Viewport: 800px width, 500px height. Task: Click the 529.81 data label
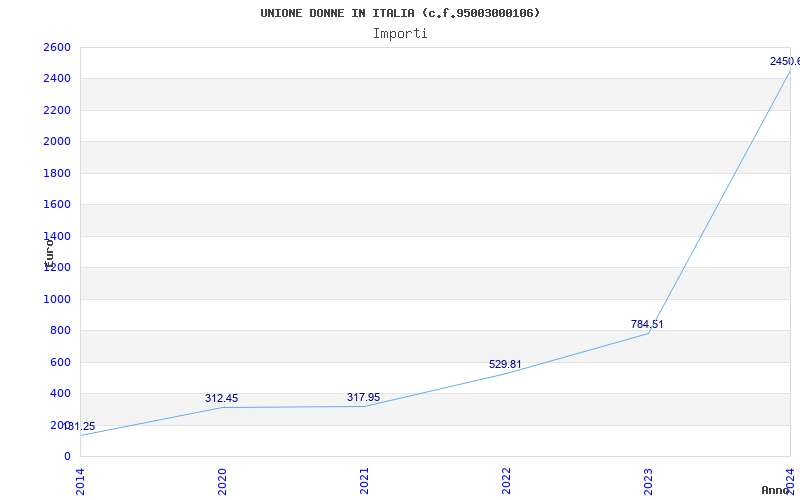pyautogui.click(x=505, y=364)
